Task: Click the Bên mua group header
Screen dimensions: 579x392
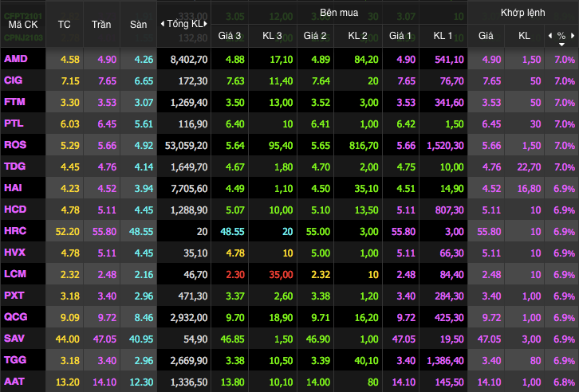Action: [340, 13]
